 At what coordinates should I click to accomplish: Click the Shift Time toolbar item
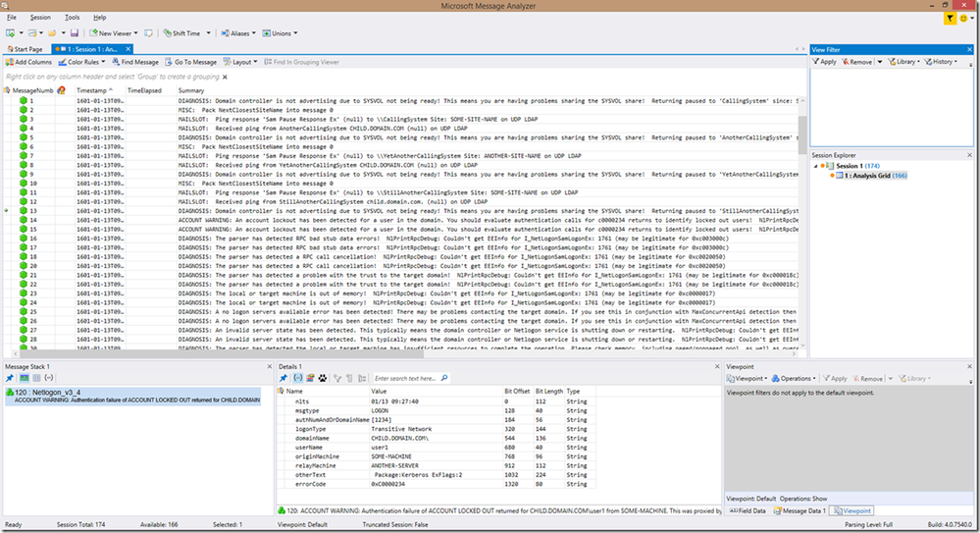(x=181, y=33)
